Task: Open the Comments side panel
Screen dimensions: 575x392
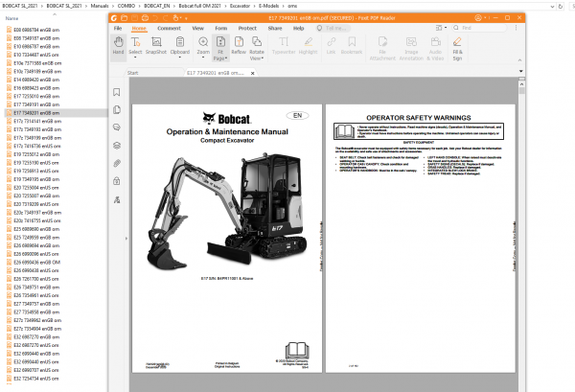Action: coord(117,127)
